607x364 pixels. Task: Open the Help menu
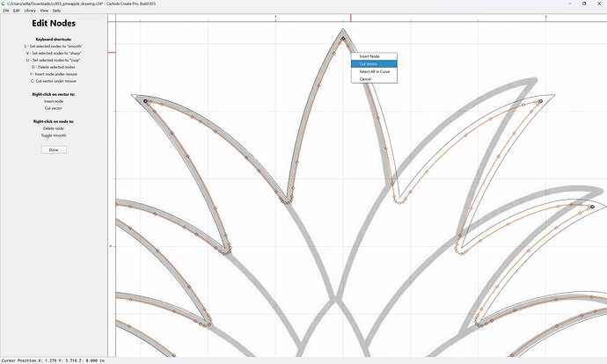tap(56, 11)
